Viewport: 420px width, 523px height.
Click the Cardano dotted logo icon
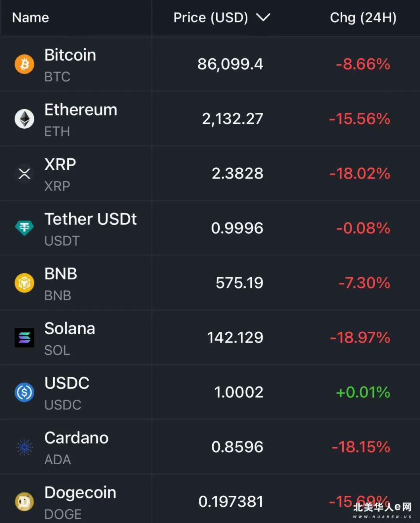(x=24, y=447)
